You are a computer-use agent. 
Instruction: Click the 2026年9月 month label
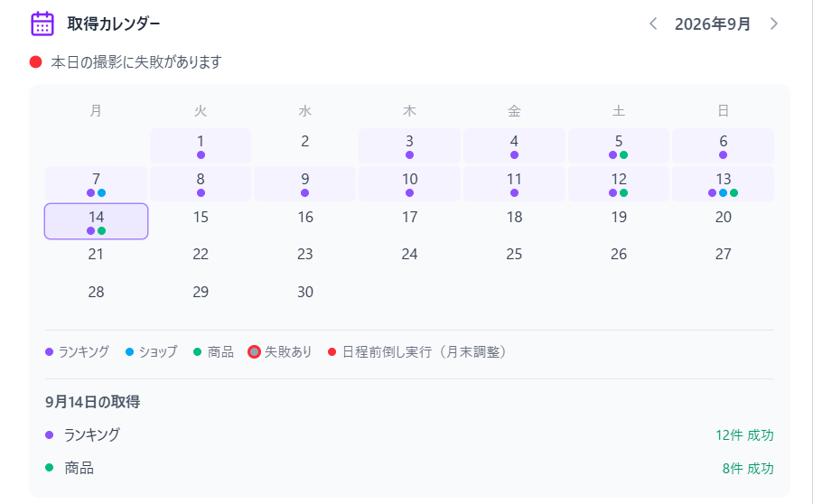[713, 23]
